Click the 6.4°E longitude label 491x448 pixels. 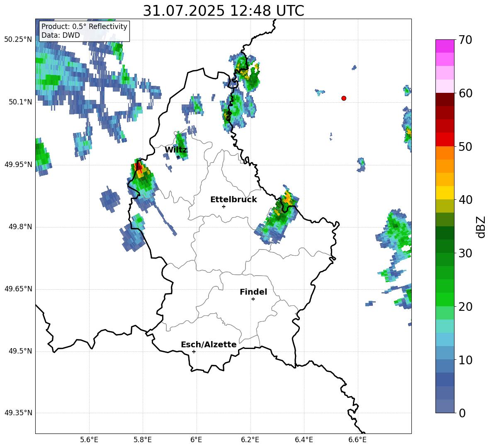(304, 440)
